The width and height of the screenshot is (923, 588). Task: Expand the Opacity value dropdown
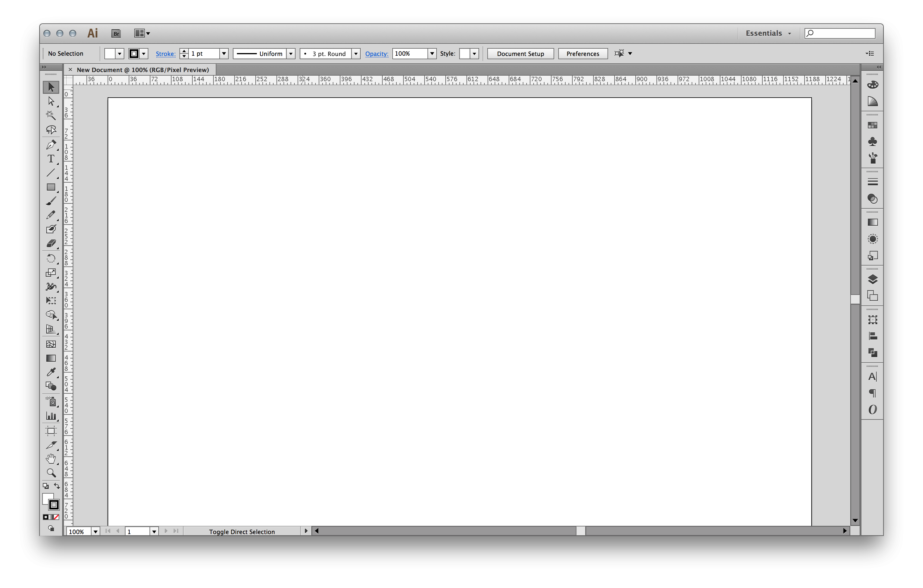click(432, 54)
